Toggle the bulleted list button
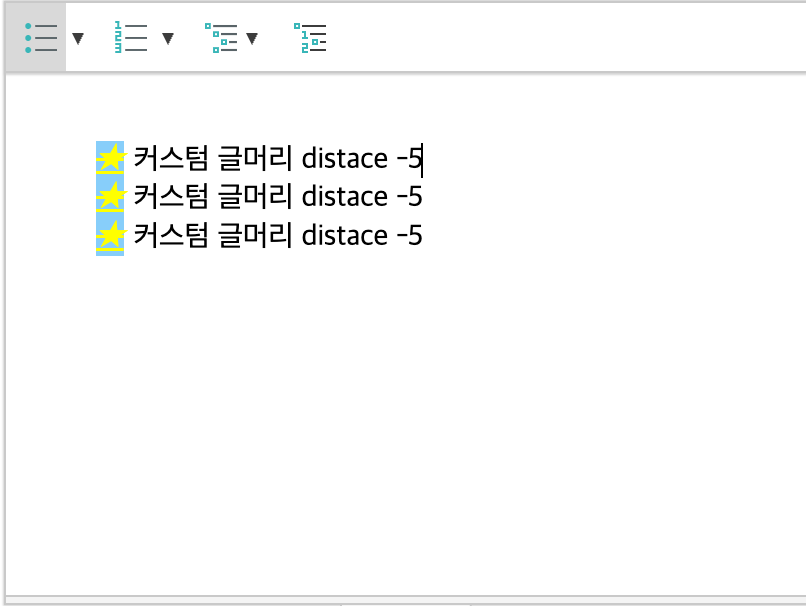The image size is (806, 606). 41,38
